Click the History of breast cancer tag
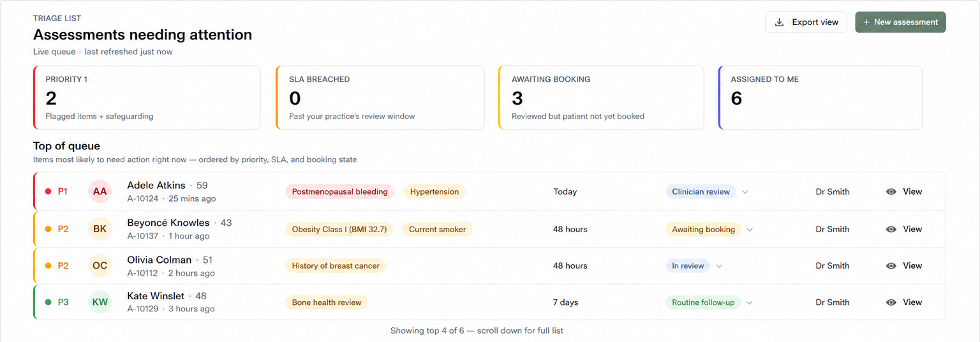 click(x=336, y=265)
